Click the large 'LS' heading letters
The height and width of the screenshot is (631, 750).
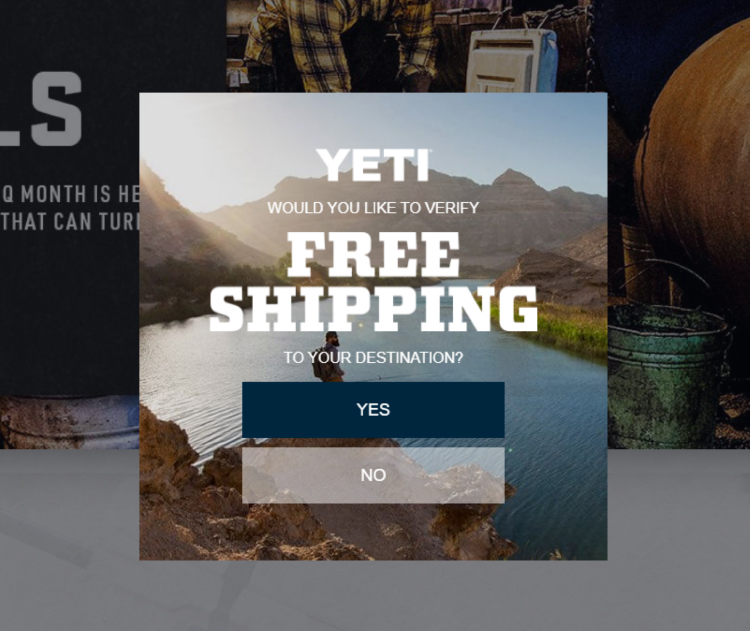click(x=41, y=109)
